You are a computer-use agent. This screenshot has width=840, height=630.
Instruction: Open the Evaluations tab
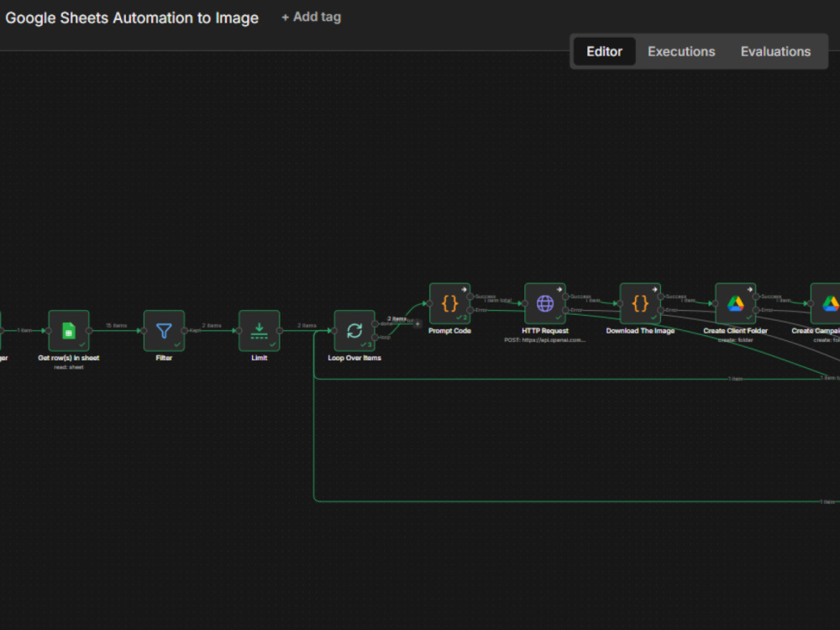[775, 51]
